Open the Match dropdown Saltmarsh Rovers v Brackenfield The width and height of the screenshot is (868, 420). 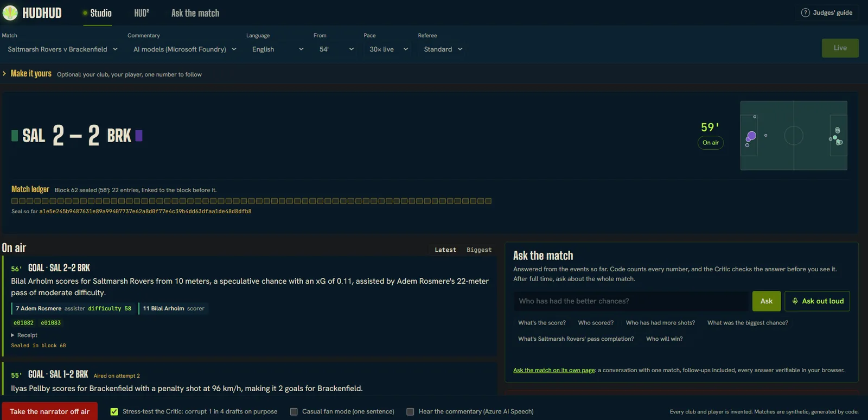62,49
